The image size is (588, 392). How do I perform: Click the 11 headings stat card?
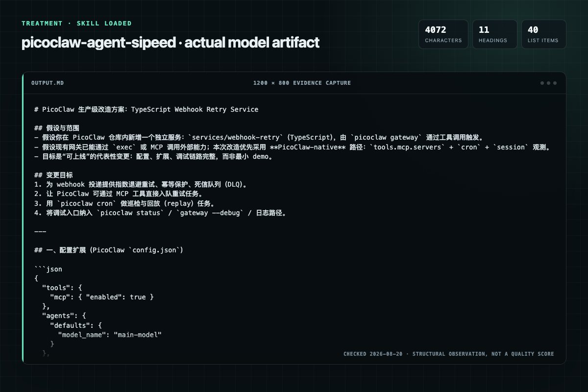click(x=494, y=34)
